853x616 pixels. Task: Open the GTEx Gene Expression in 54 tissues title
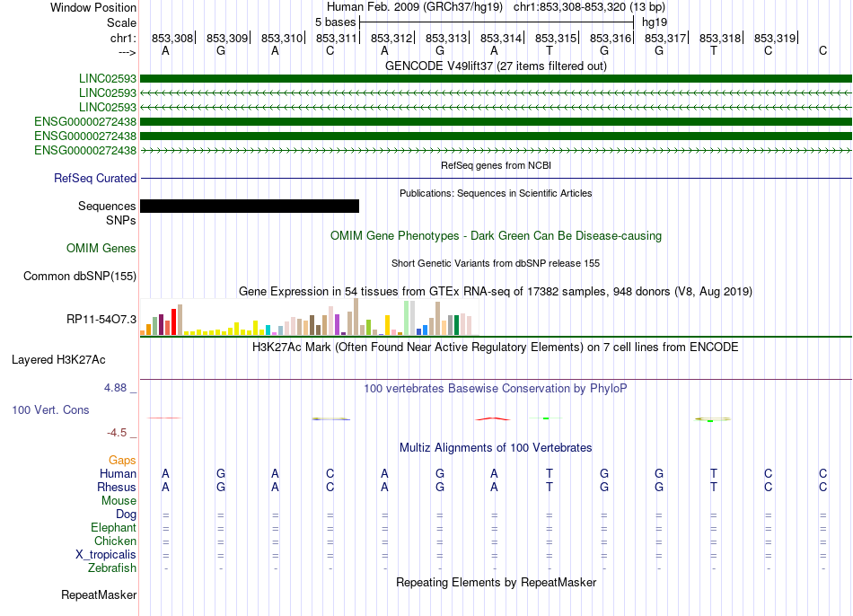click(496, 292)
